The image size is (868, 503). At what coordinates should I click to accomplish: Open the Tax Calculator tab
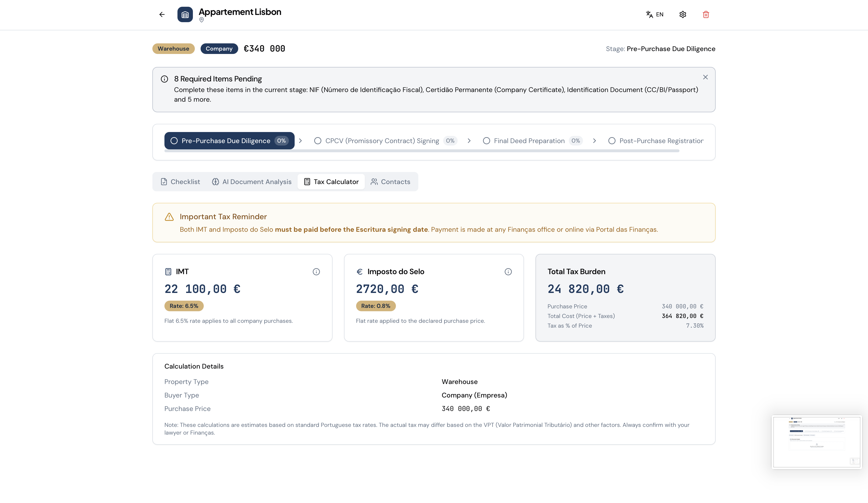(331, 182)
